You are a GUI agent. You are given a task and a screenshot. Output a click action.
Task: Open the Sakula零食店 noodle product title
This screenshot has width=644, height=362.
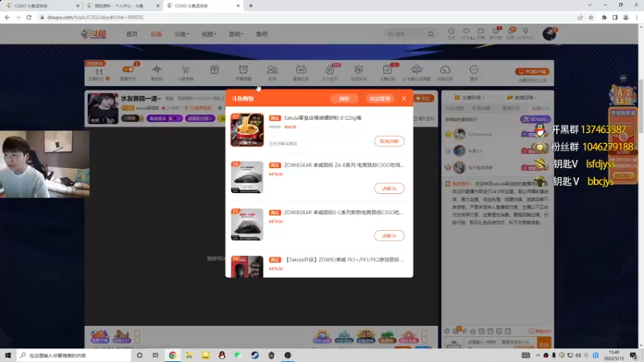click(x=323, y=117)
